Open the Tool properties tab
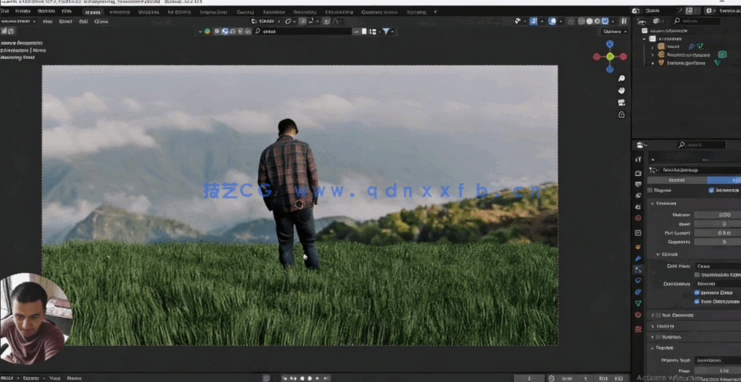This screenshot has height=382, width=741. point(638,159)
